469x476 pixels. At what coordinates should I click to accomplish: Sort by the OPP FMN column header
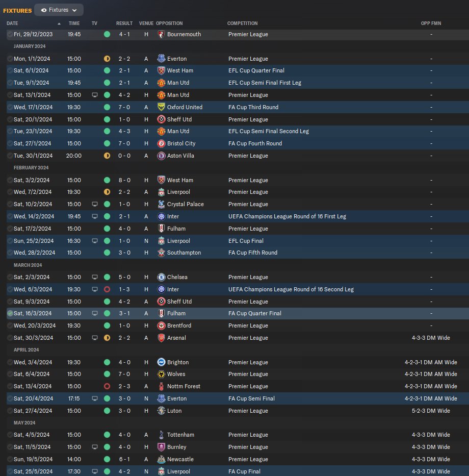pos(431,23)
